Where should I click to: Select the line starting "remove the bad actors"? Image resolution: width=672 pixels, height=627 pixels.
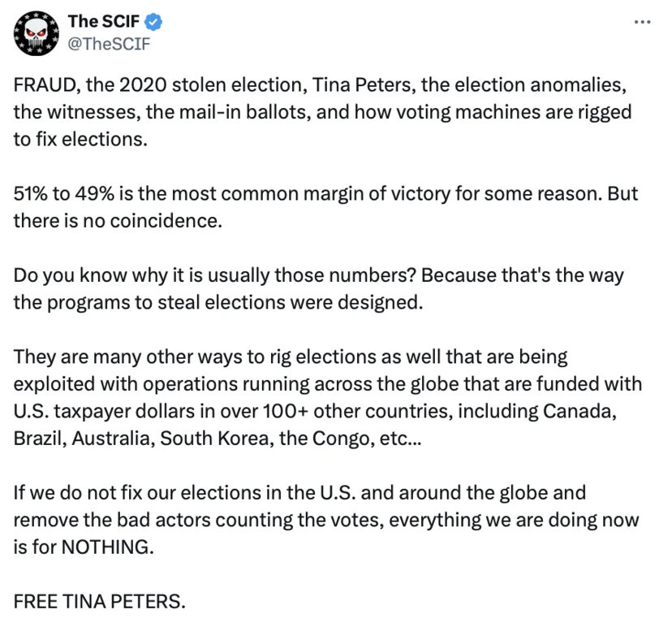pyautogui.click(x=325, y=519)
